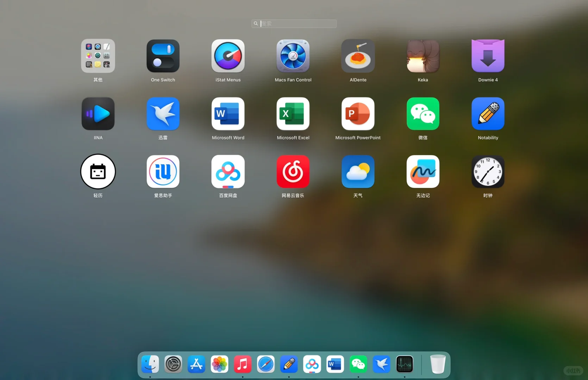Open the Notability app

pyautogui.click(x=488, y=114)
